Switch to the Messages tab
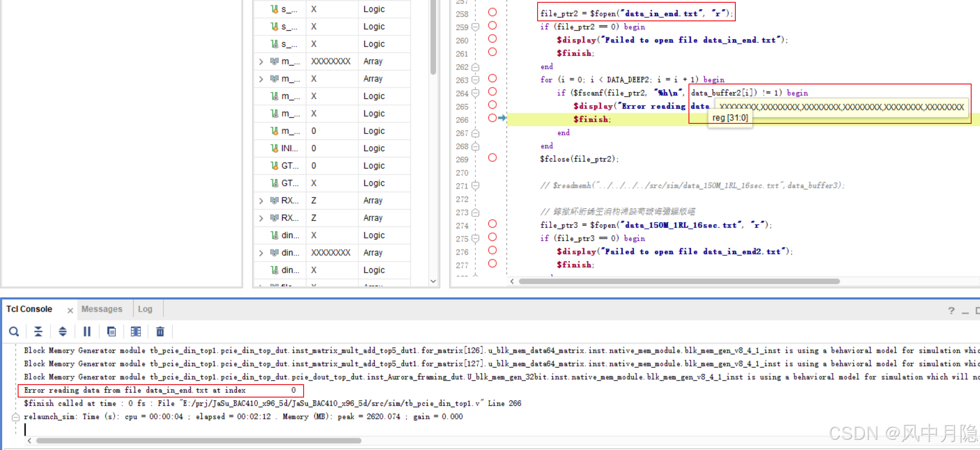 pos(101,309)
